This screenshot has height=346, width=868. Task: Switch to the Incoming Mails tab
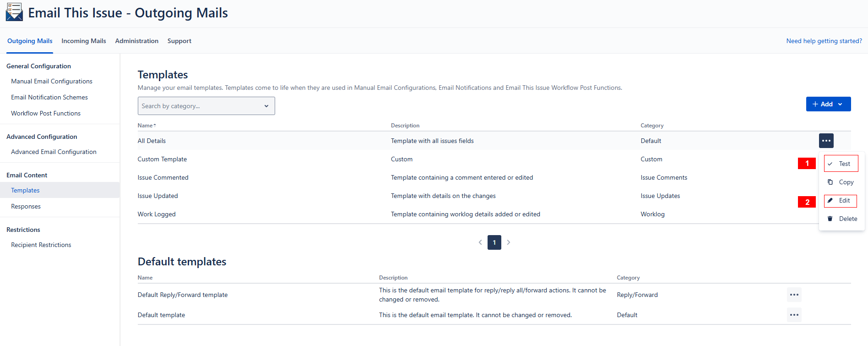(x=84, y=41)
